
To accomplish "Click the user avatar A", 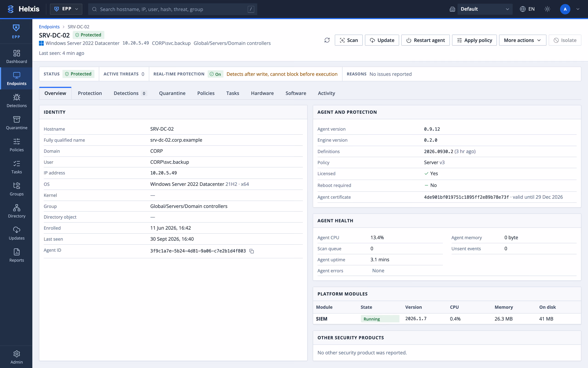I will point(565,9).
